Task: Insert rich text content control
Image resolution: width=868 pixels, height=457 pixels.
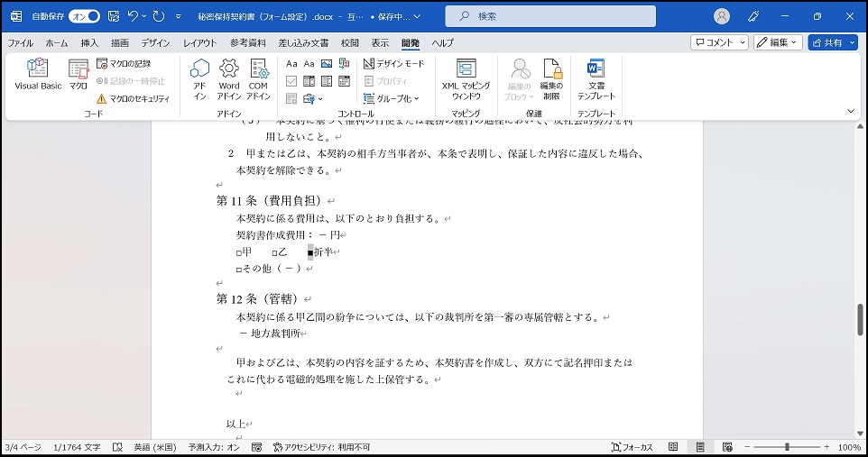Action: pyautogui.click(x=291, y=64)
